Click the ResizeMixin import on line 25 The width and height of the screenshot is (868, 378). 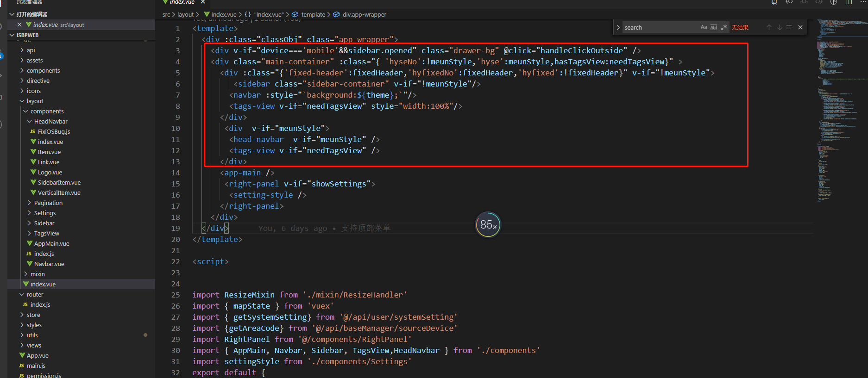click(249, 295)
